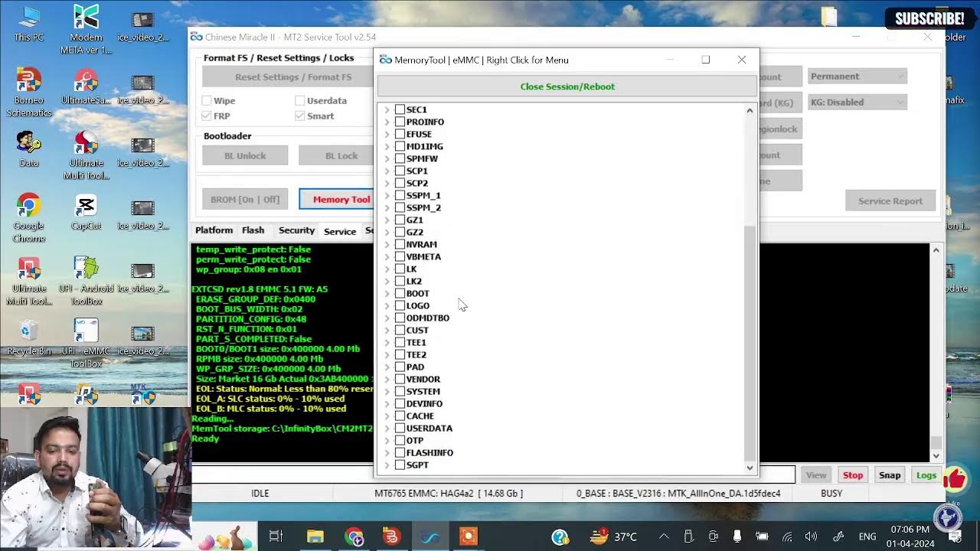This screenshot has height=551, width=980.
Task: Open the ENG language indicator
Action: [x=867, y=536]
